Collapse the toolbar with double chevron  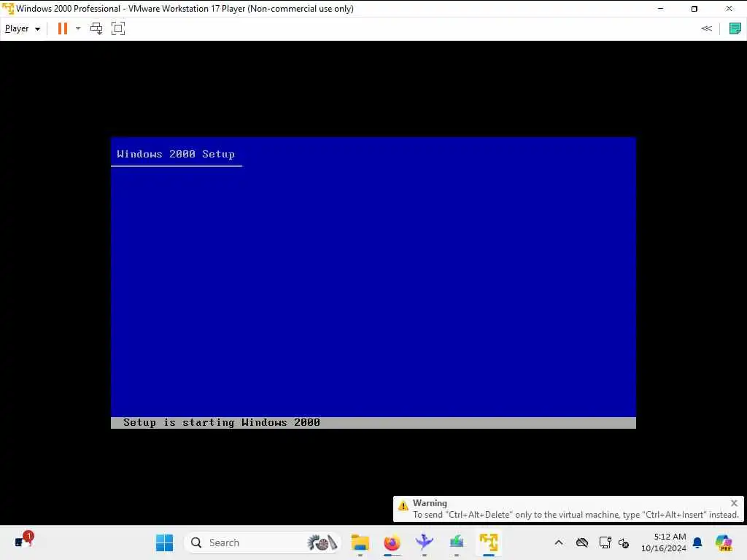tap(706, 28)
